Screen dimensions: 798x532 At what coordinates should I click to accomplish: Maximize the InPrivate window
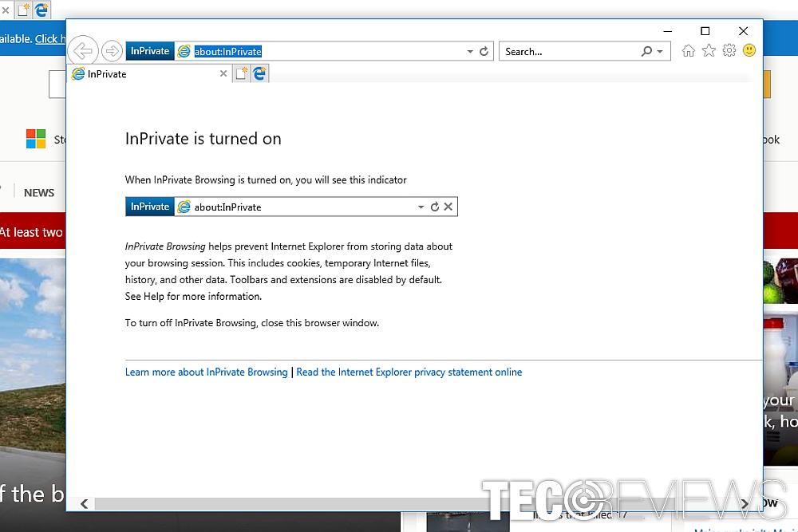pyautogui.click(x=705, y=31)
